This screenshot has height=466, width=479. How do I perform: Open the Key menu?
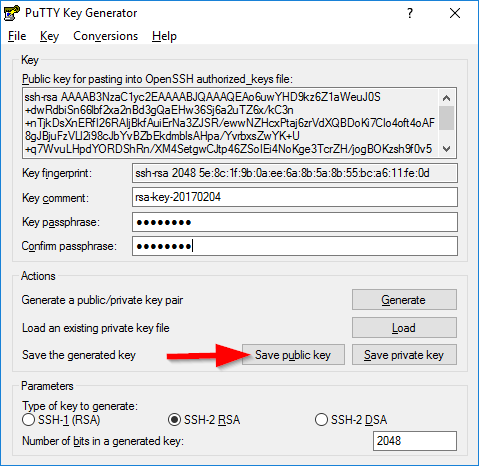49,36
